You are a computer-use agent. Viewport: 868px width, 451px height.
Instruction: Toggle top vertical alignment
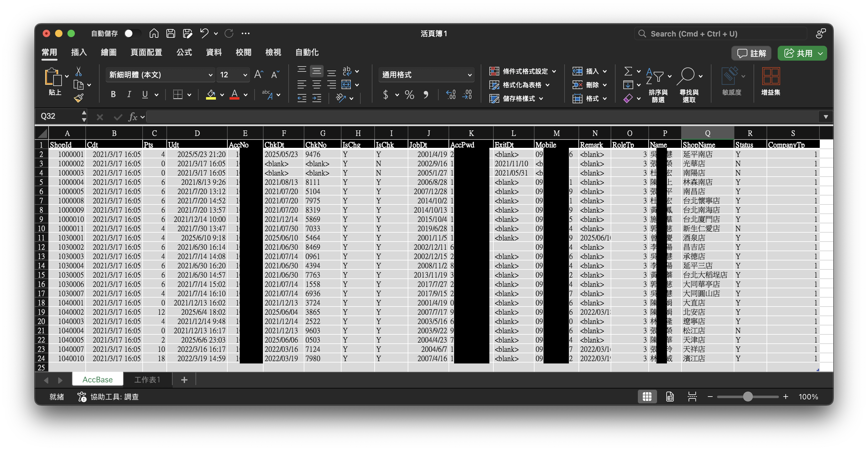(302, 70)
